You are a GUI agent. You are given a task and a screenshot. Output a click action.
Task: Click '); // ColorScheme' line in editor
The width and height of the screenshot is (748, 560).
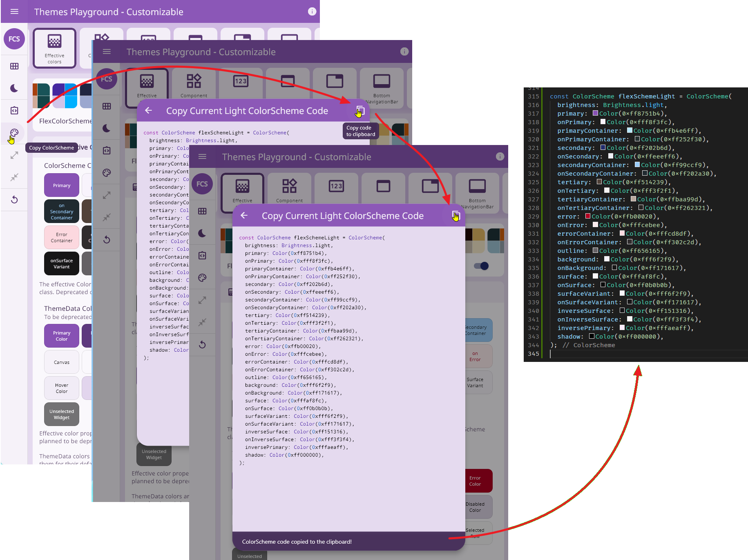point(582,345)
